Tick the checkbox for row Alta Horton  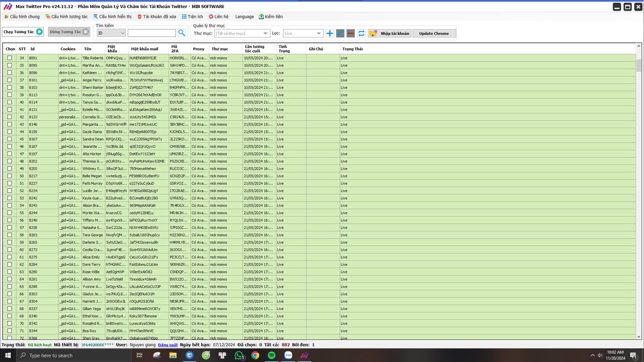click(9, 153)
